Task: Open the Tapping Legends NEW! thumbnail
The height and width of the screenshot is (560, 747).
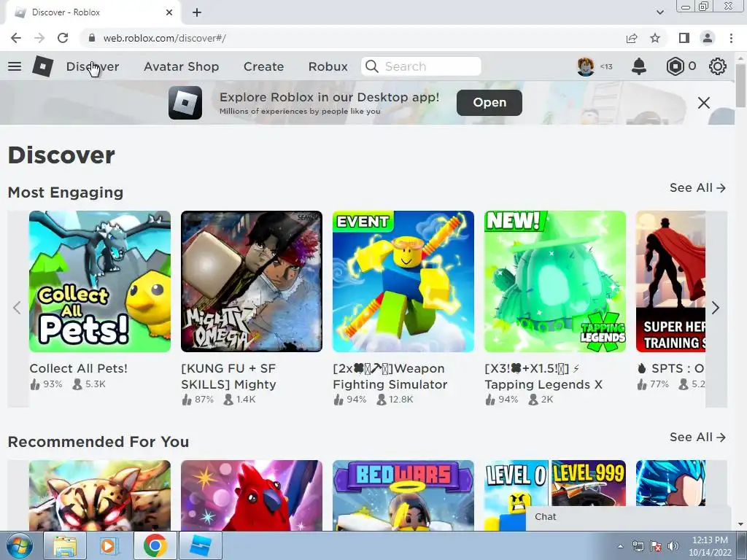Action: tap(555, 281)
